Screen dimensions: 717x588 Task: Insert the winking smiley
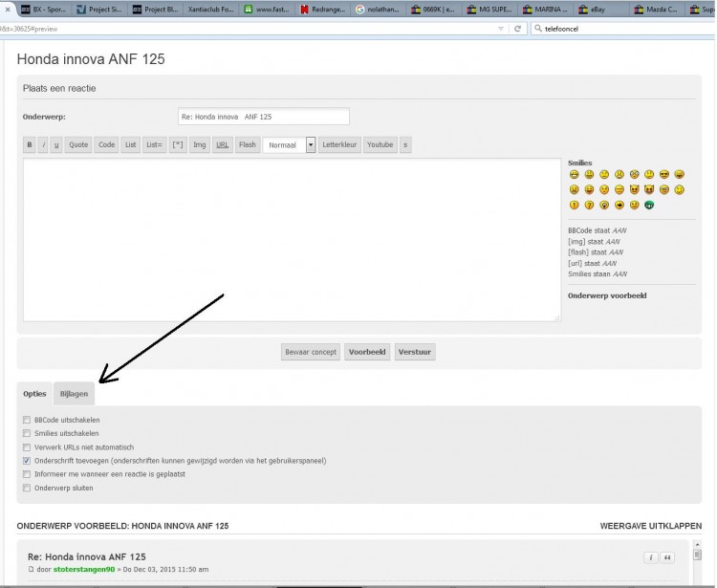(x=679, y=189)
